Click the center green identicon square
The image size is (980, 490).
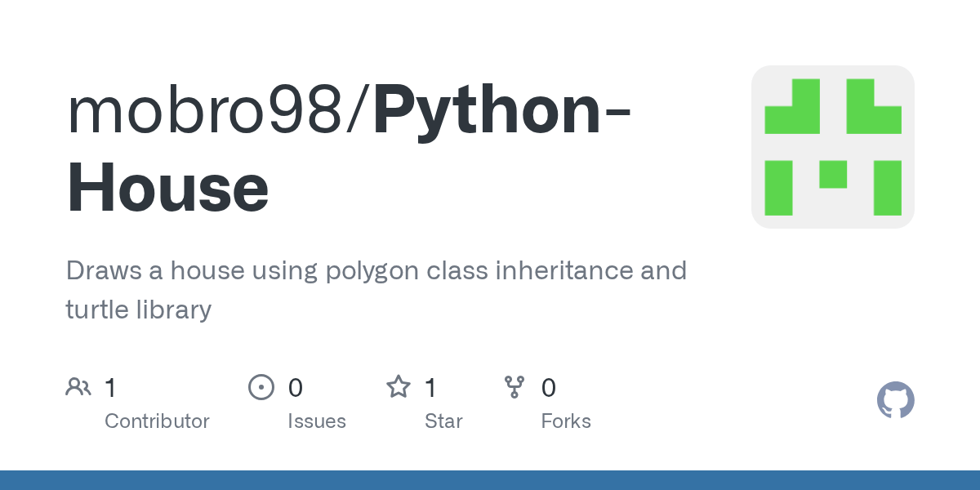tap(833, 174)
